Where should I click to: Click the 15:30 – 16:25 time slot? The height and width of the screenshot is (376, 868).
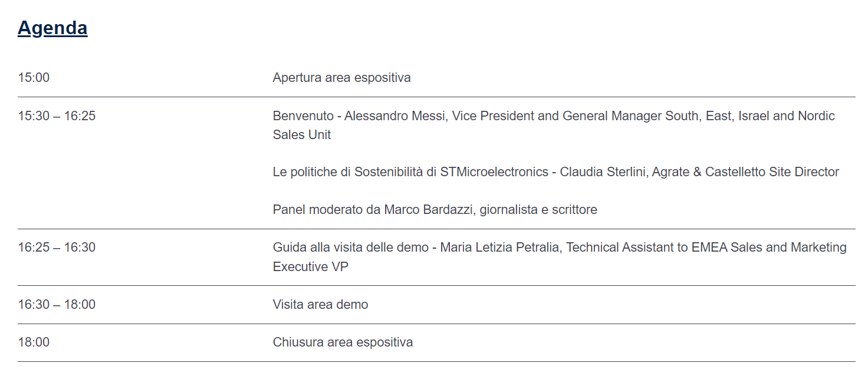[57, 116]
